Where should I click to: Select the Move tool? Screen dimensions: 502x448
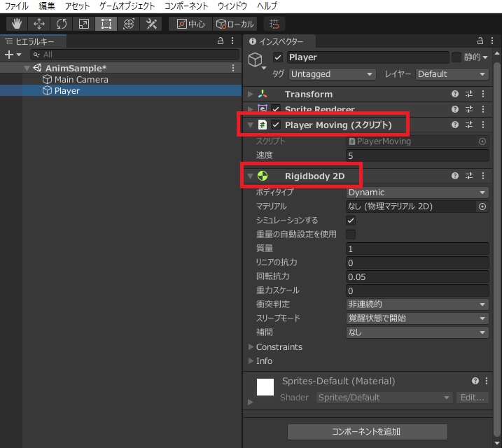click(39, 24)
